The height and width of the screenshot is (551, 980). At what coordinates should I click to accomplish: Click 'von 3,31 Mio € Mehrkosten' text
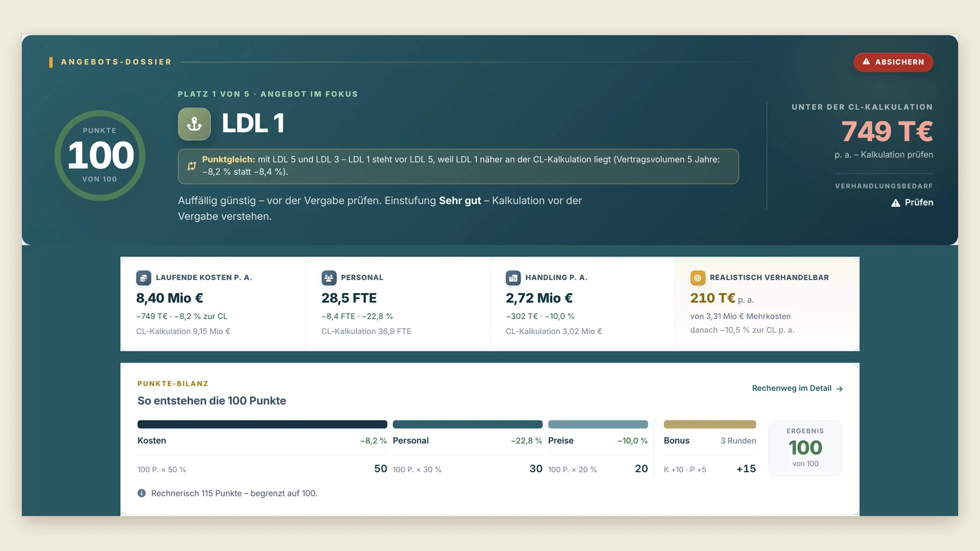740,316
